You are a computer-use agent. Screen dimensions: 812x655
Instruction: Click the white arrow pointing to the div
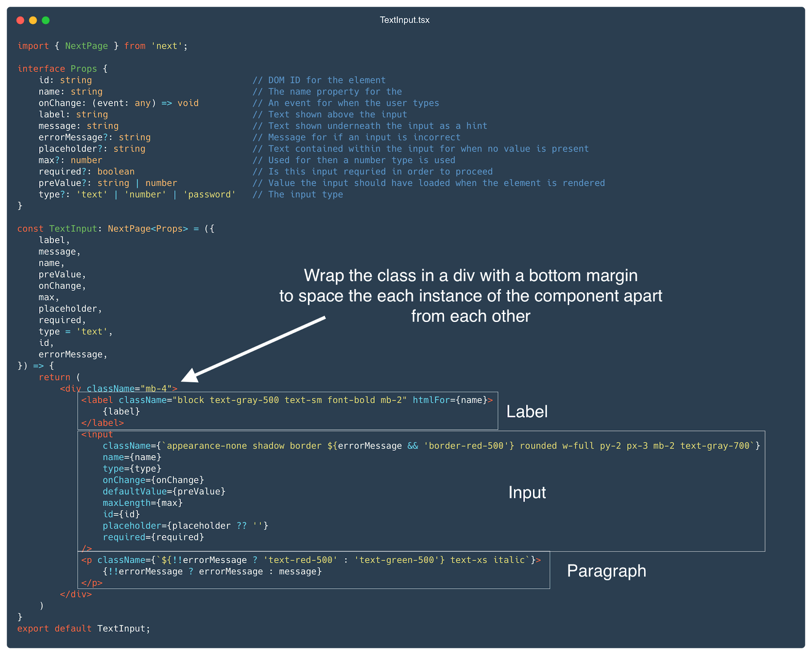tap(254, 349)
